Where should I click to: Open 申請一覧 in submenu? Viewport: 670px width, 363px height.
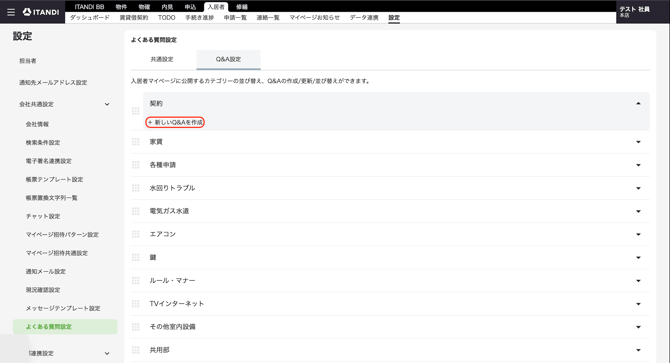(235, 18)
